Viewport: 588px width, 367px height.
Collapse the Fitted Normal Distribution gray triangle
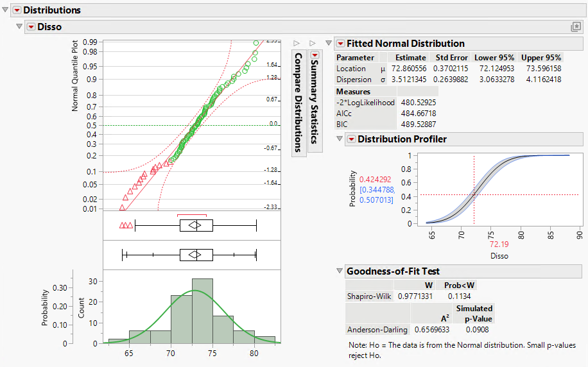point(329,43)
